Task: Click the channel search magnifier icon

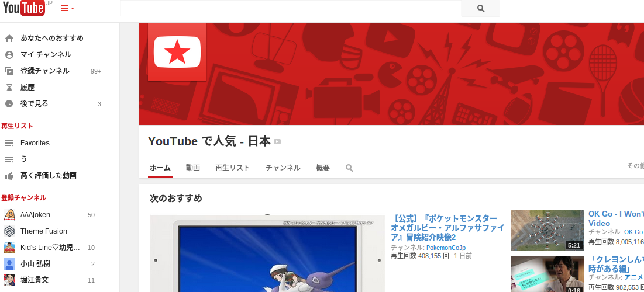Action: point(349,168)
